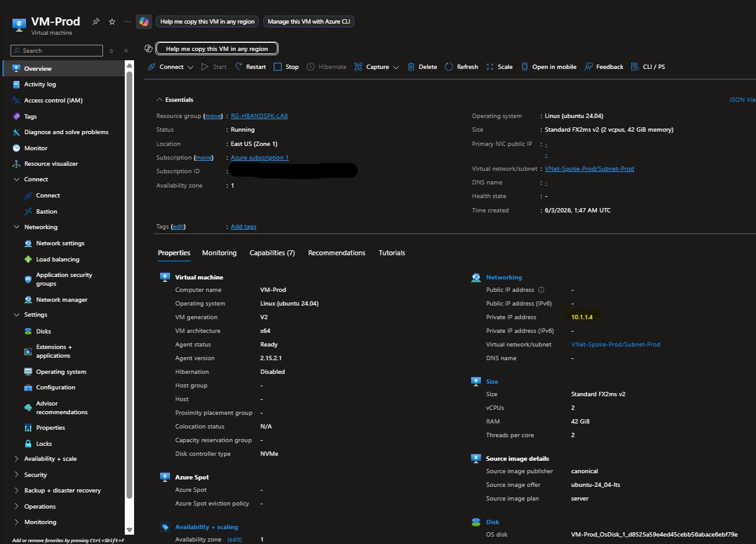
Task: Click the Restart toolbar button
Action: (250, 67)
